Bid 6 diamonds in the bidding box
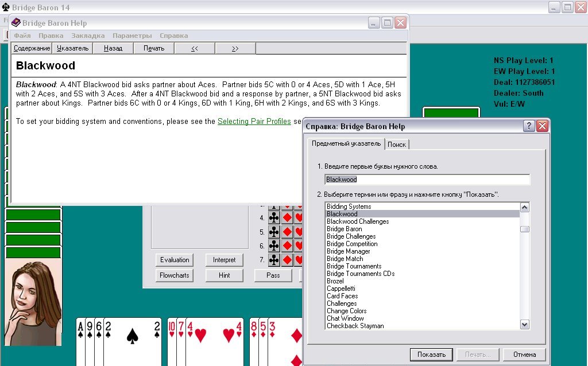 287,246
